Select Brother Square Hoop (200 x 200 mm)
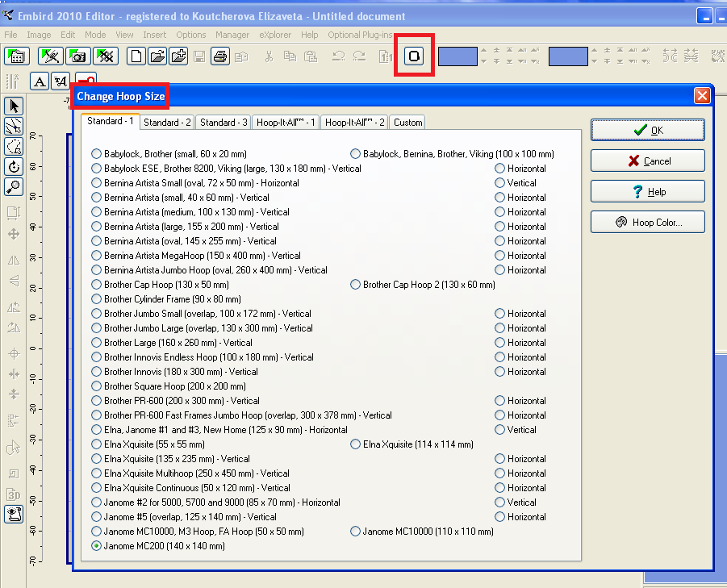The width and height of the screenshot is (727, 588). point(97,386)
